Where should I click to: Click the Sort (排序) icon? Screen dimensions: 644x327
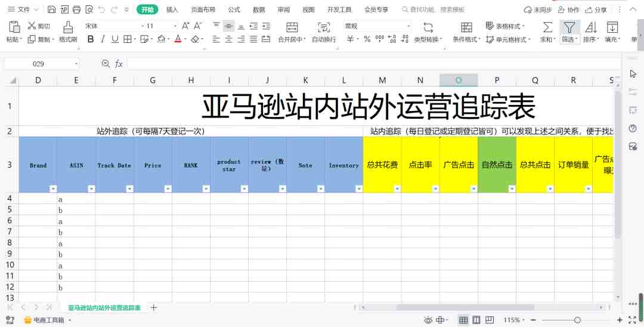591,27
